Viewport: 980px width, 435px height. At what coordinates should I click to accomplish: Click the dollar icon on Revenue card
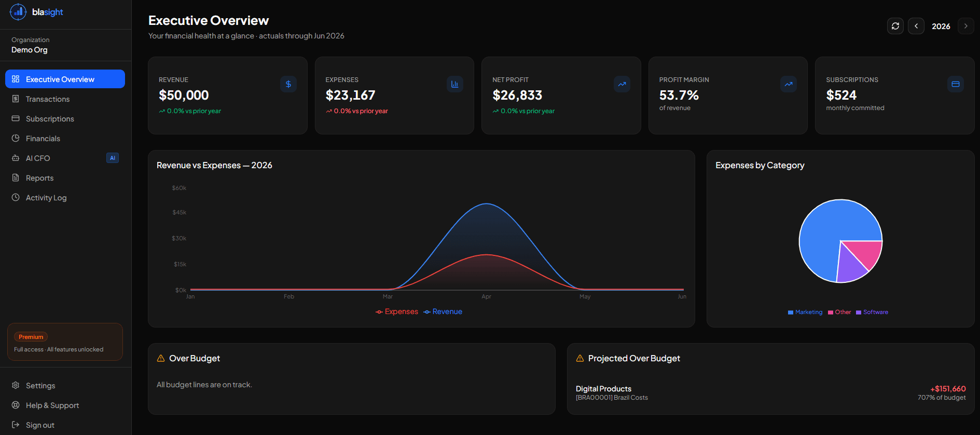288,84
